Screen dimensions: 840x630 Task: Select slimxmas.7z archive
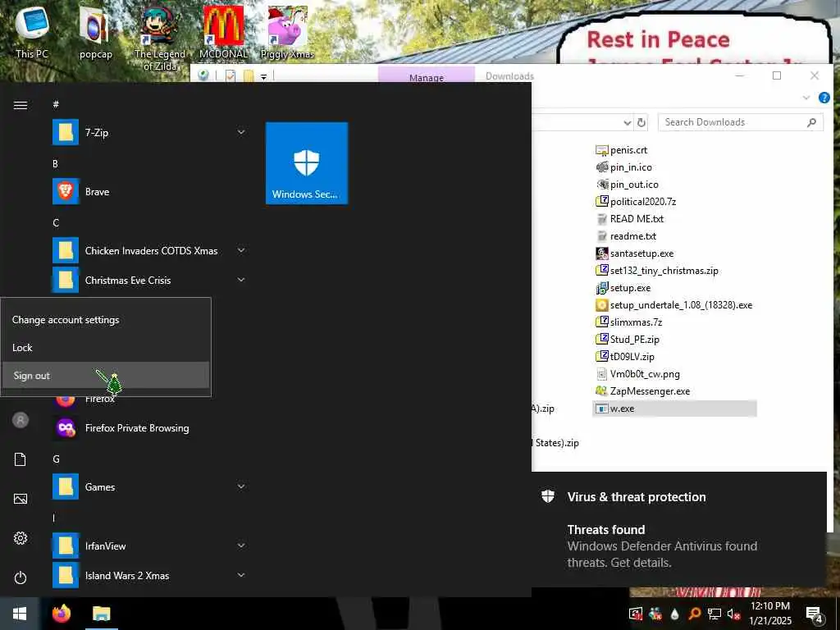[x=629, y=322]
